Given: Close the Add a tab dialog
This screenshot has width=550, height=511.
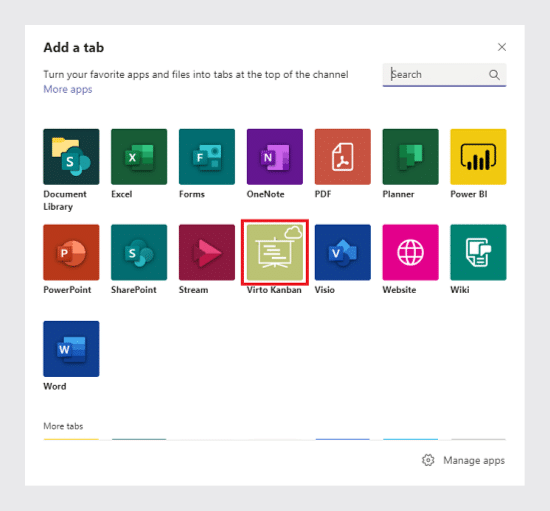Looking at the screenshot, I should click(502, 47).
